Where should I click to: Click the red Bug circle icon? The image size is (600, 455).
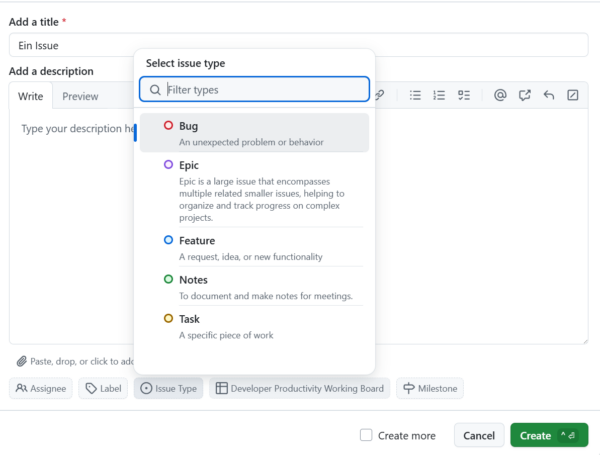[168, 125]
